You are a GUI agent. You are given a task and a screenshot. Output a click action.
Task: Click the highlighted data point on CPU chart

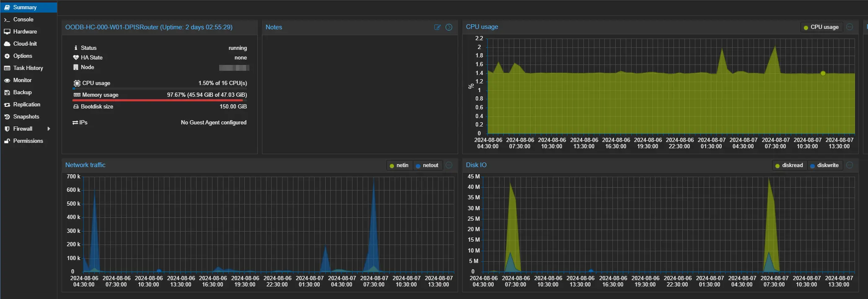pos(823,73)
